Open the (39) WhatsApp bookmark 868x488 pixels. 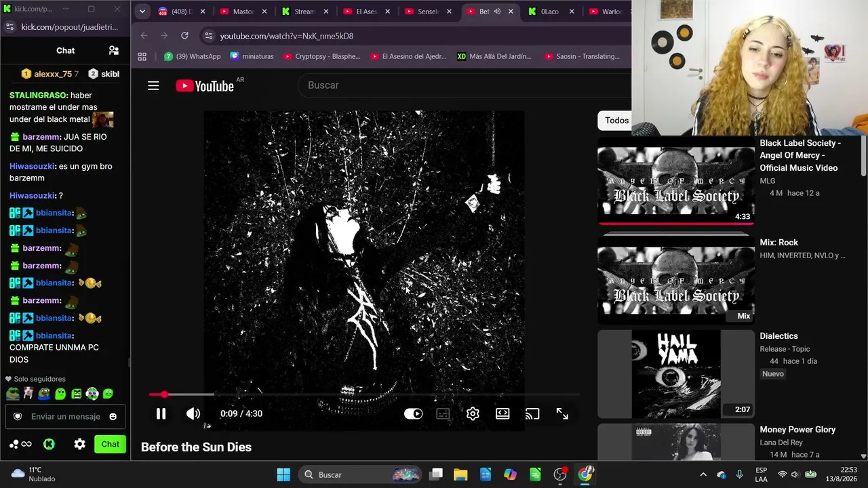192,56
